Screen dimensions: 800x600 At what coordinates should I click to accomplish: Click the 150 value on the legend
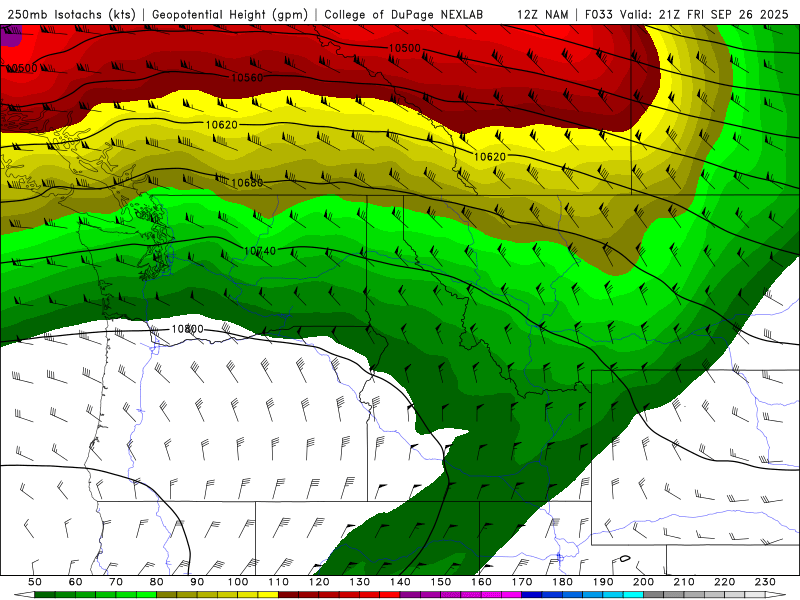coord(441,582)
